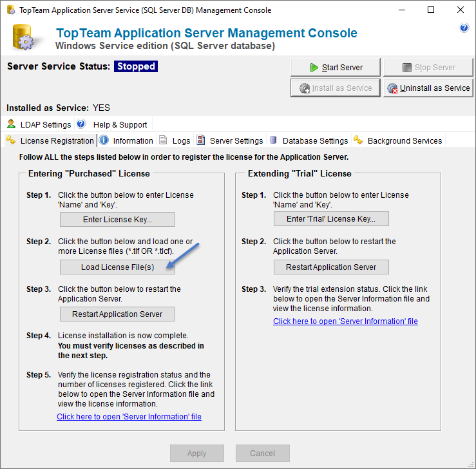Click the Logs document icon
This screenshot has height=469, width=476.
pyautogui.click(x=163, y=140)
